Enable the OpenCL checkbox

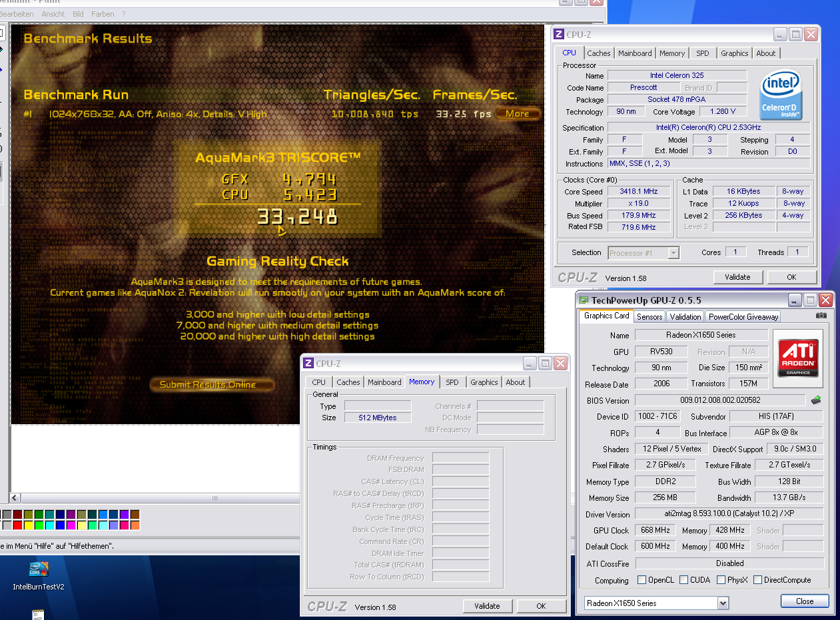point(641,580)
